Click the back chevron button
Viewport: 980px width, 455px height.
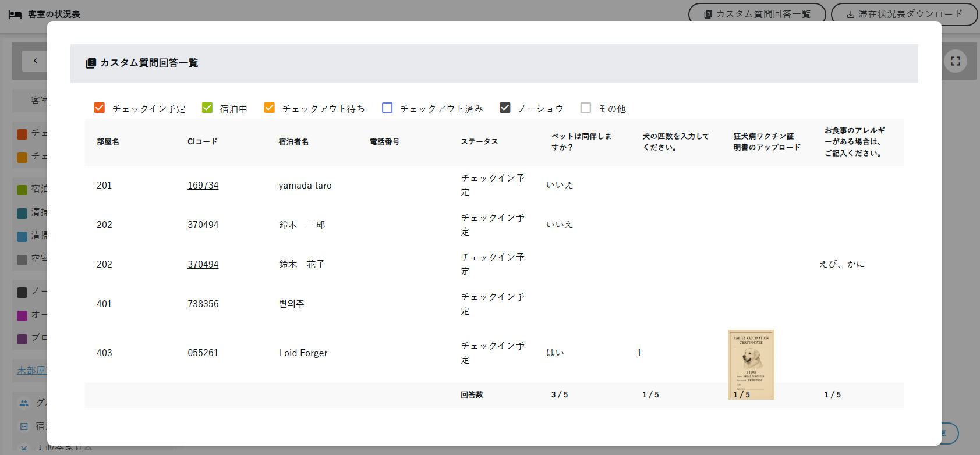point(35,61)
